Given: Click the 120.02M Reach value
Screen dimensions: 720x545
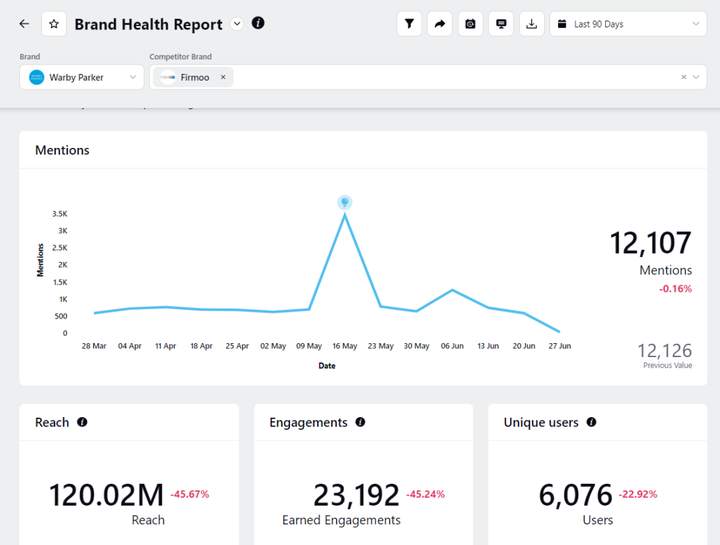Looking at the screenshot, I should [x=106, y=495].
